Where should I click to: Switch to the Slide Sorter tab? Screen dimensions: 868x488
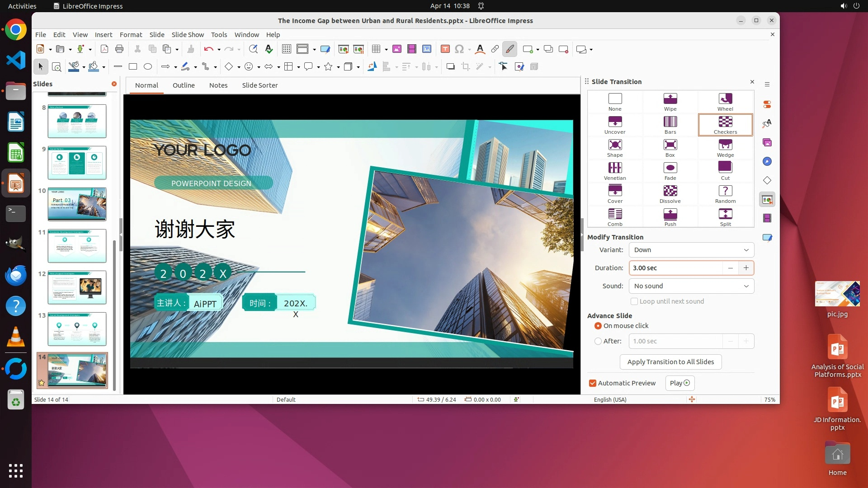tap(259, 85)
